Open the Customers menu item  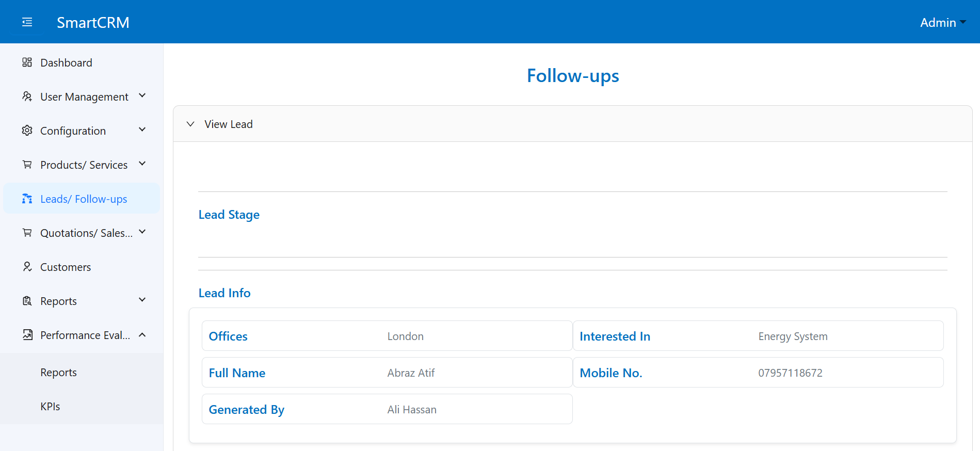coord(82,267)
